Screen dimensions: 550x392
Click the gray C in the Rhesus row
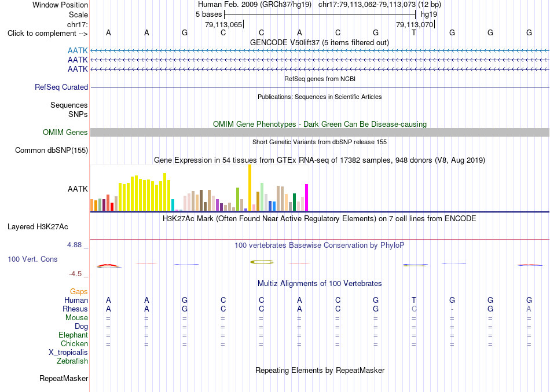pos(414,309)
